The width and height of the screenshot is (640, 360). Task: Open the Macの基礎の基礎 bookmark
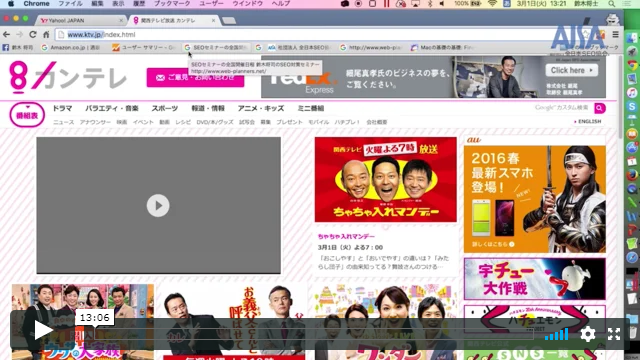(x=442, y=48)
